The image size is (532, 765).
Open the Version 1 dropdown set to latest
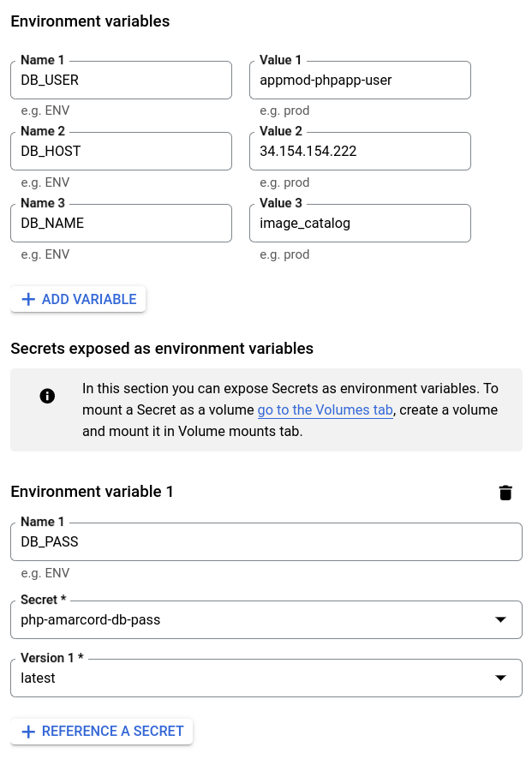(257, 678)
